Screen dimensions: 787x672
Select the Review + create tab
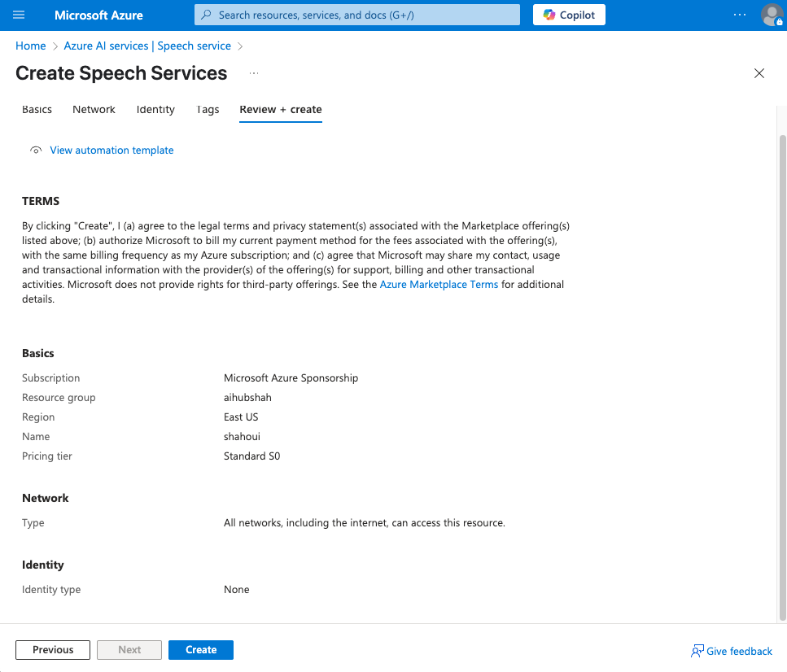click(281, 110)
